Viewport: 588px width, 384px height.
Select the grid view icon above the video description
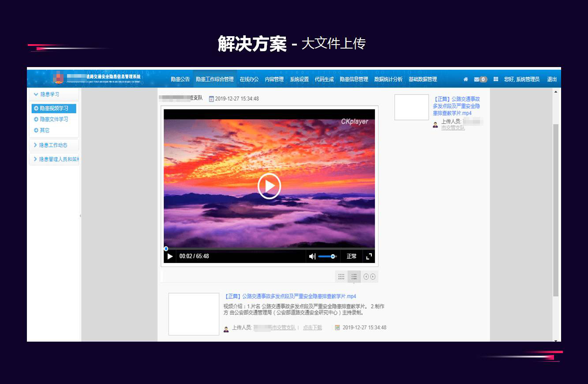coord(341,276)
